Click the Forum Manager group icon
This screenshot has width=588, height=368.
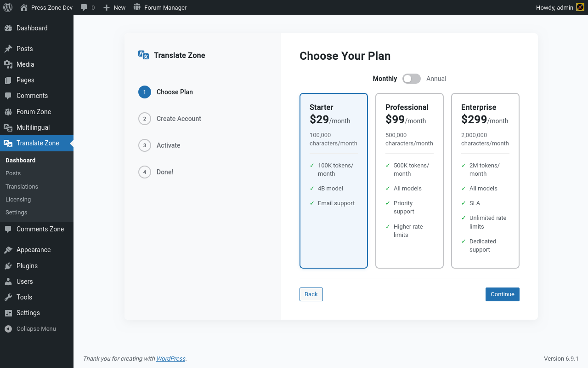click(x=137, y=7)
